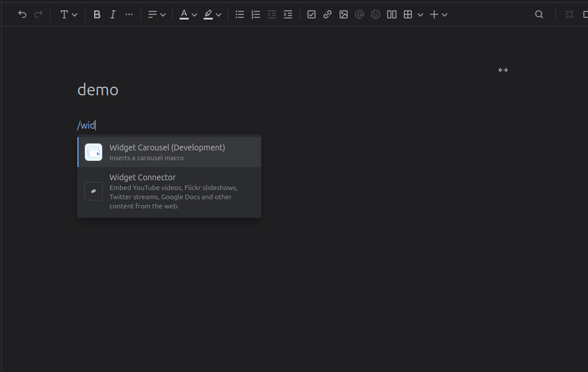The height and width of the screenshot is (372, 588).
Task: Open the emoji picker
Action: click(376, 15)
